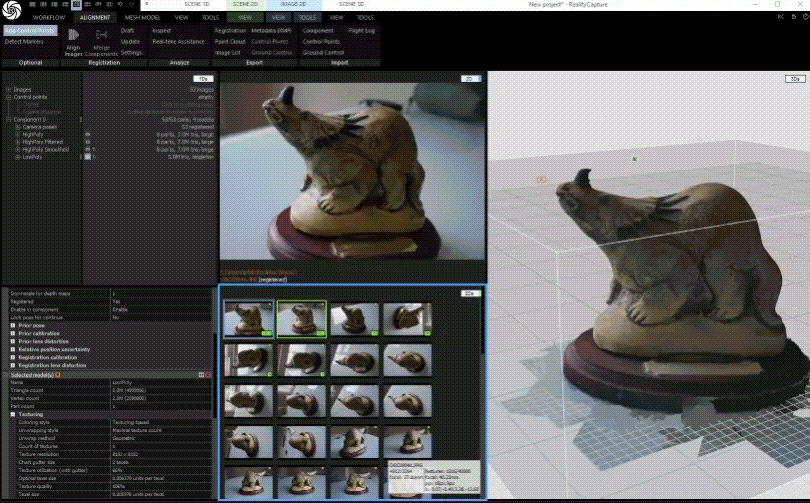Viewport: 810px width, 503px height.
Task: Collapse the Texturing section
Action: [x=12, y=414]
